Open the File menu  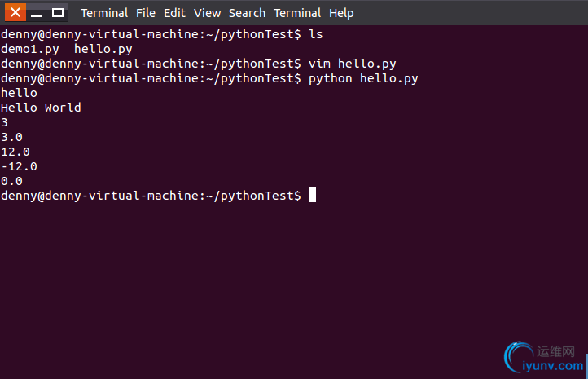[146, 13]
